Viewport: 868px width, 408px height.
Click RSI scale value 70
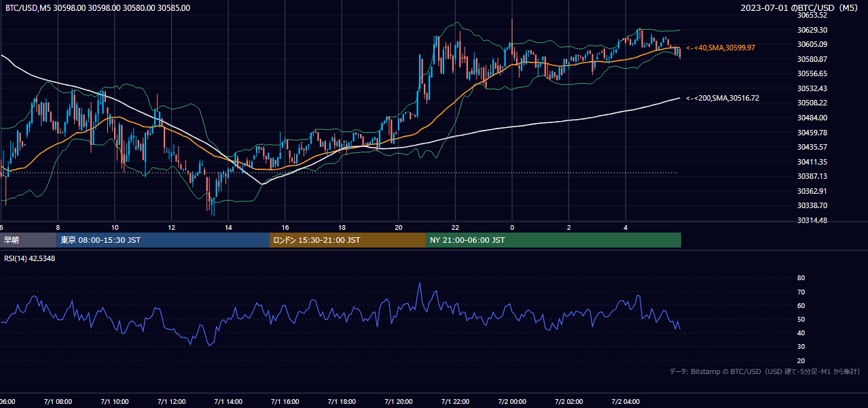pyautogui.click(x=801, y=292)
